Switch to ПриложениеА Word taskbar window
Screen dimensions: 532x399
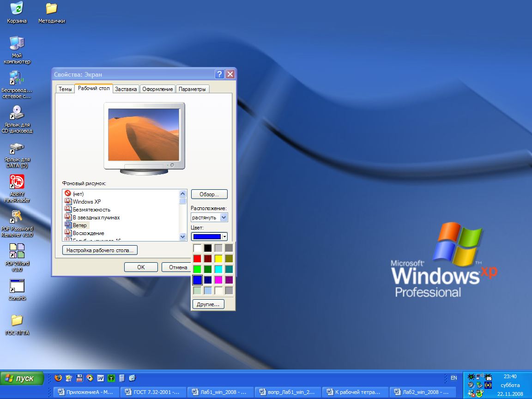point(86,392)
